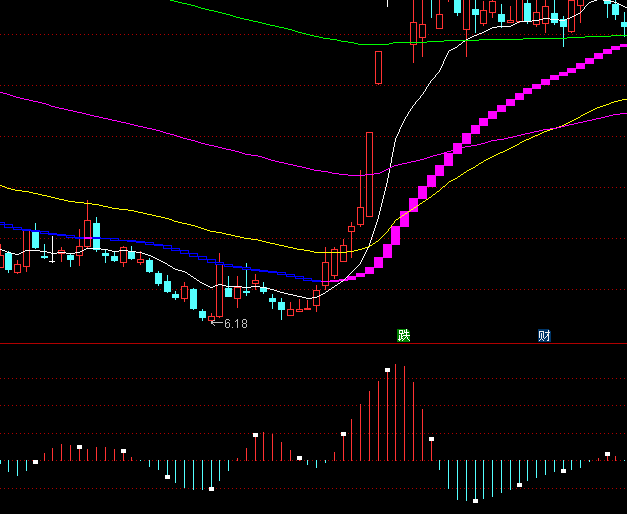Click the tall red breakout candlestick mid-chart

369,174
